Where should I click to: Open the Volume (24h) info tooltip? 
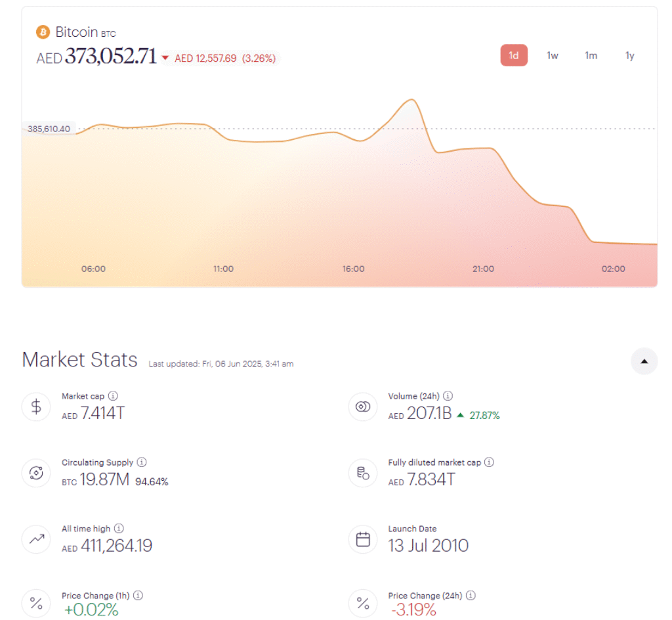[448, 396]
